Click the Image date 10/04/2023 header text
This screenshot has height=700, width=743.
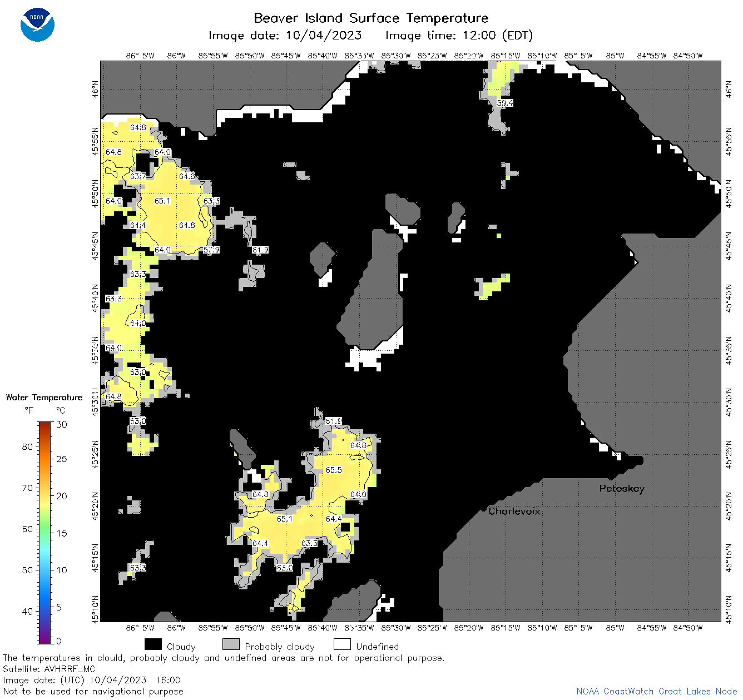tap(285, 36)
